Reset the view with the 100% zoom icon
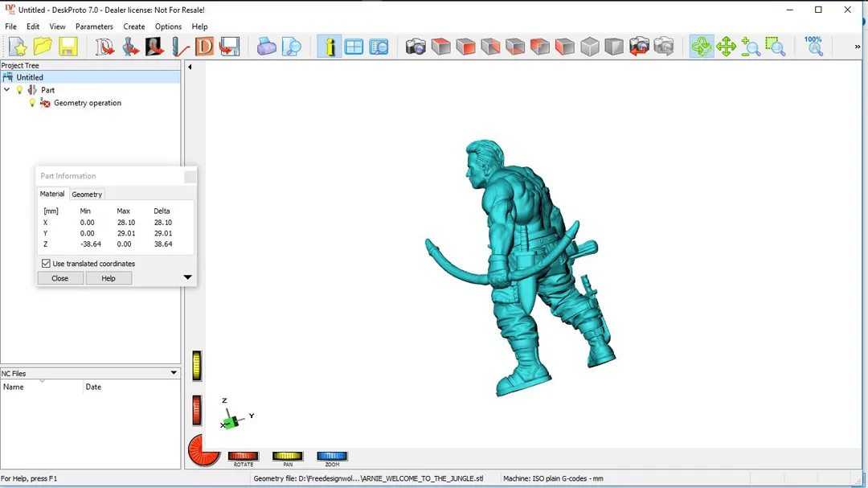The width and height of the screenshot is (868, 488). click(x=813, y=47)
